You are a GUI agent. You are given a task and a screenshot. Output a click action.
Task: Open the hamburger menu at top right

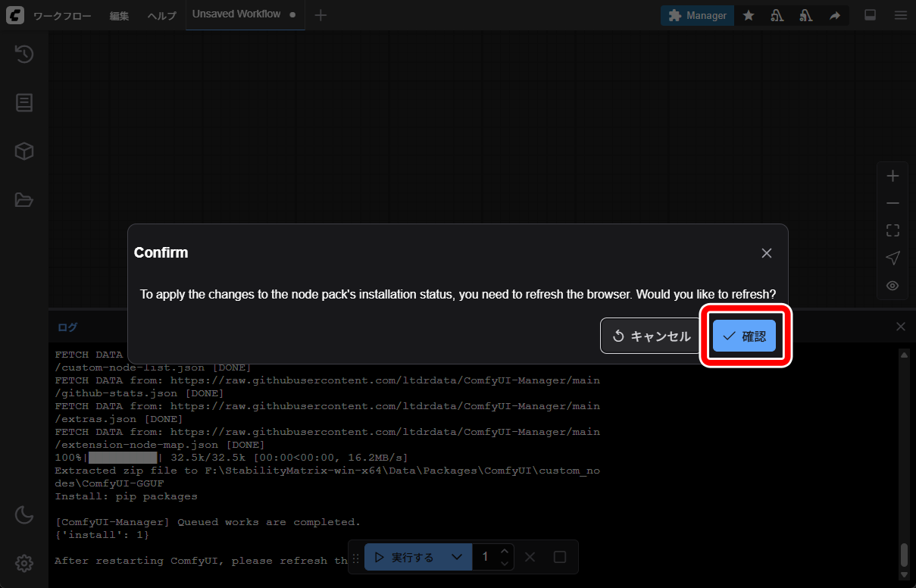(x=901, y=15)
